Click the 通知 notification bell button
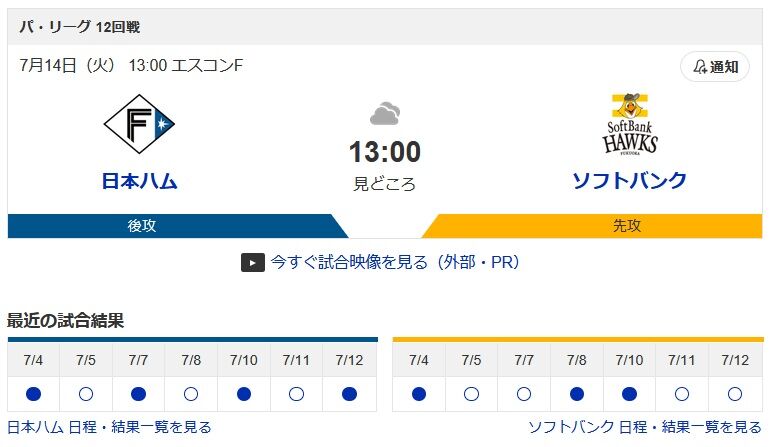This screenshot has height=447, width=770. (x=715, y=66)
